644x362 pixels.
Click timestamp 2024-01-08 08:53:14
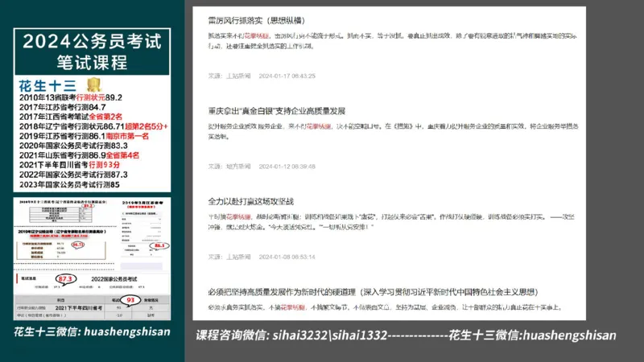pyautogui.click(x=287, y=257)
